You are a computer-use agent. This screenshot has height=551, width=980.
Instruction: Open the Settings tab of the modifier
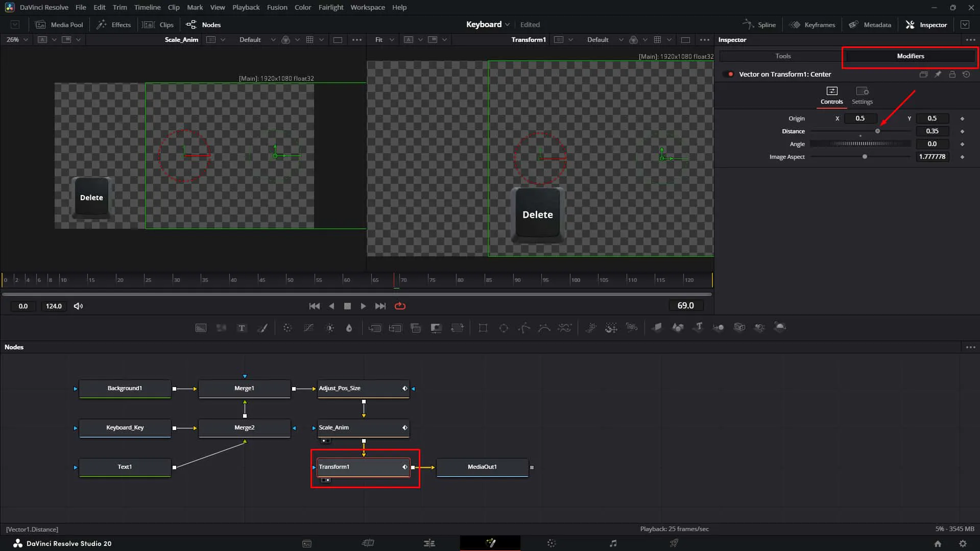[x=862, y=95]
